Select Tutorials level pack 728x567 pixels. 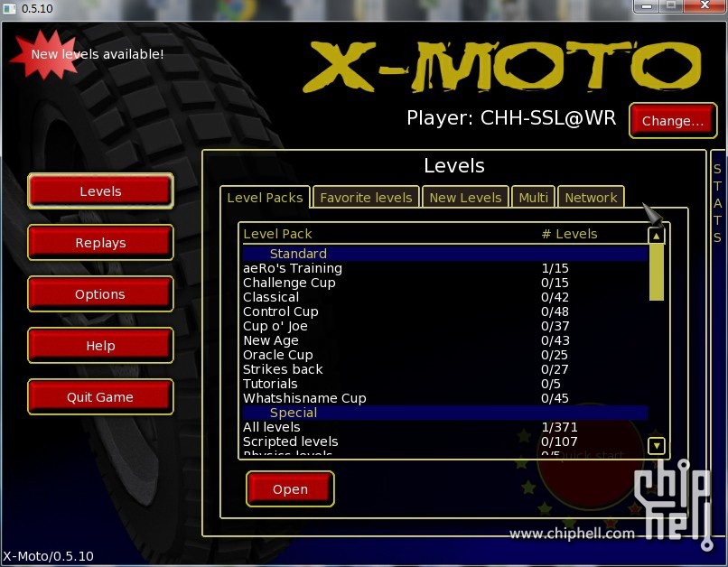coord(444,383)
